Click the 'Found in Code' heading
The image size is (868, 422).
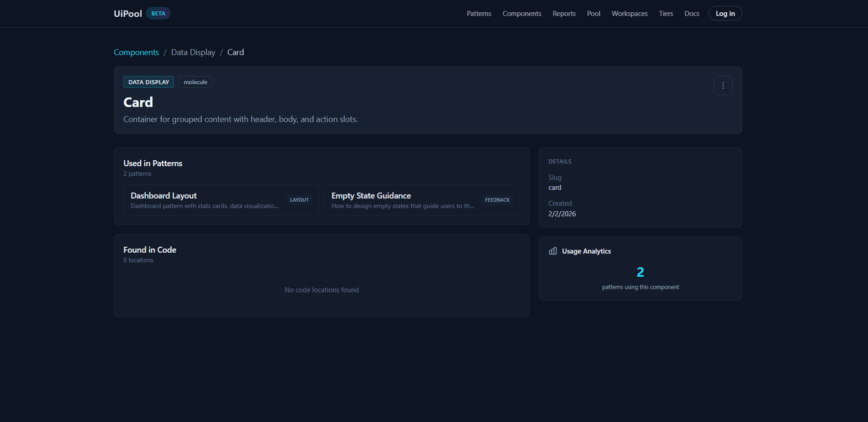coord(149,250)
